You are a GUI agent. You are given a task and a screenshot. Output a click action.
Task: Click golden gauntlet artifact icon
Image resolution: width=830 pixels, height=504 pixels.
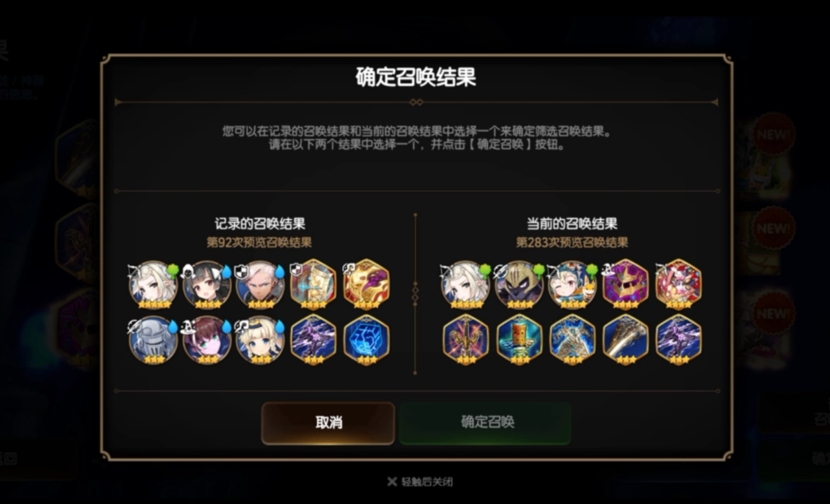625,339
